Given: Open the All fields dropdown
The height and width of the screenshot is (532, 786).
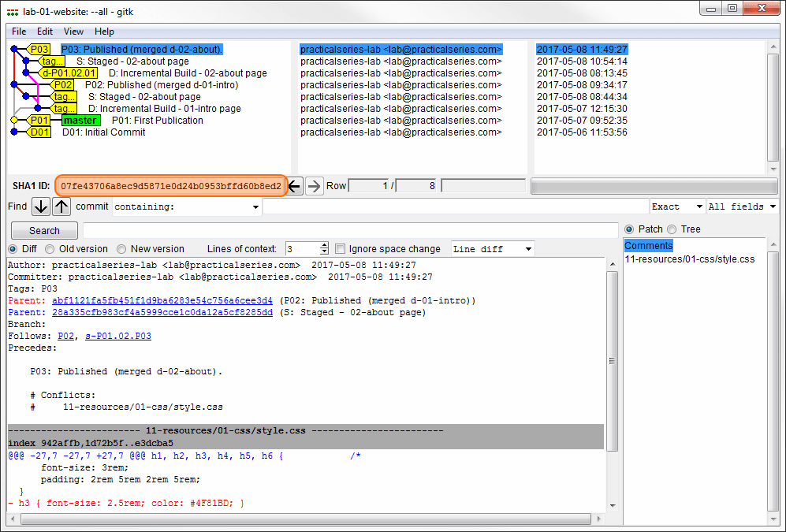Looking at the screenshot, I should click(742, 206).
